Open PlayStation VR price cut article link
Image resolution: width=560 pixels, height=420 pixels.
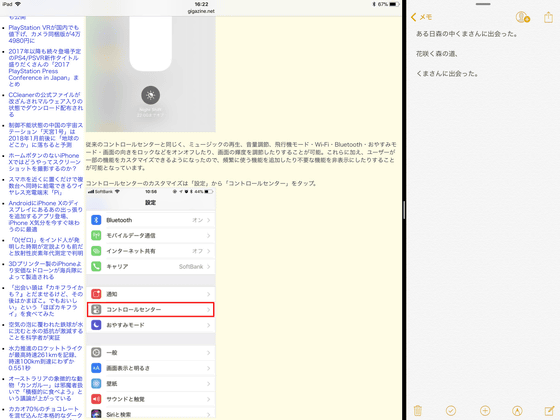(x=45, y=34)
